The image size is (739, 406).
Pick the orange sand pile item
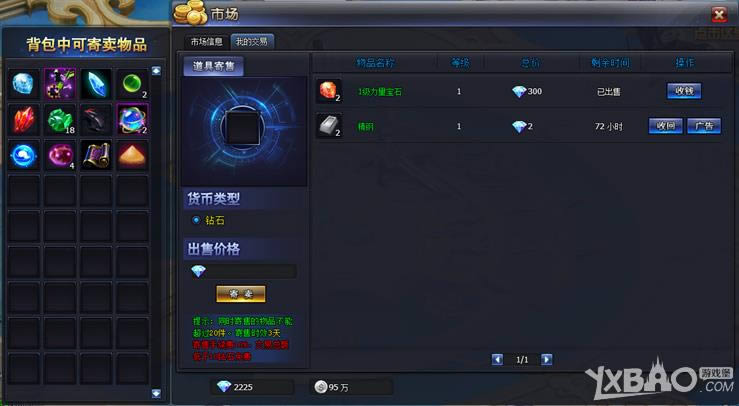coord(132,155)
